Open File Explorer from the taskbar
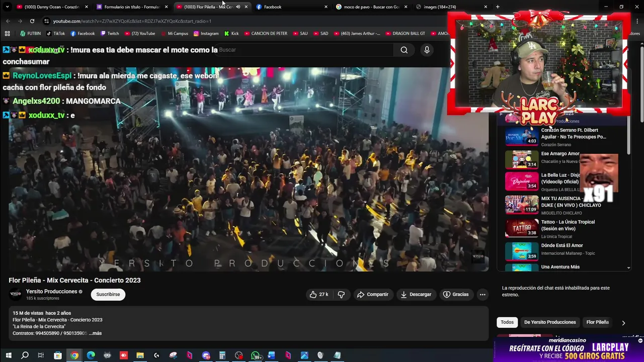Screen dimensions: 644x362 [x=140, y=355]
